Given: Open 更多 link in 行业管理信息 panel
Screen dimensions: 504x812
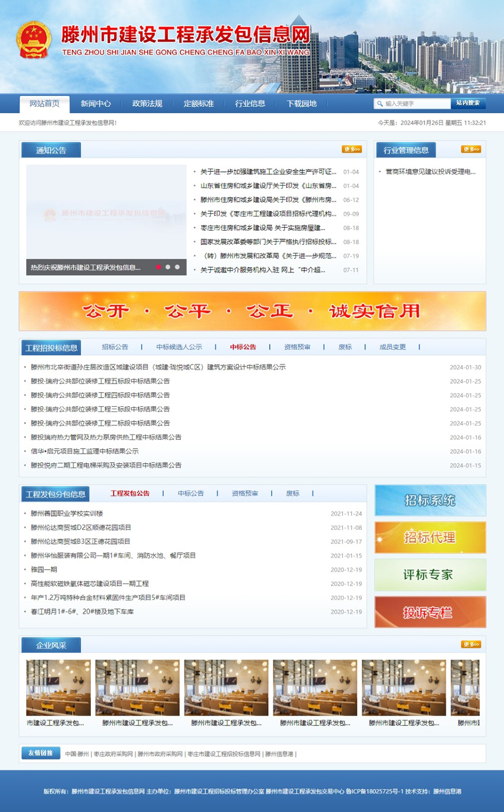Looking at the screenshot, I should 471,149.
